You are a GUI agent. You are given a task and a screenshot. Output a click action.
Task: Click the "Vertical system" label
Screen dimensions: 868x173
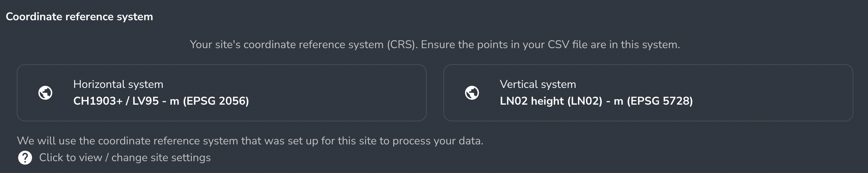click(x=538, y=84)
